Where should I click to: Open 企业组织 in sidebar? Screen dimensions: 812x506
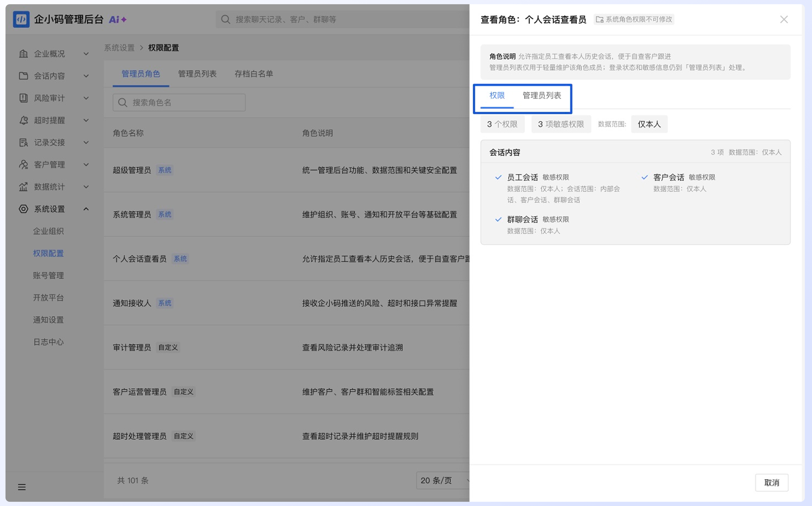pyautogui.click(x=48, y=231)
